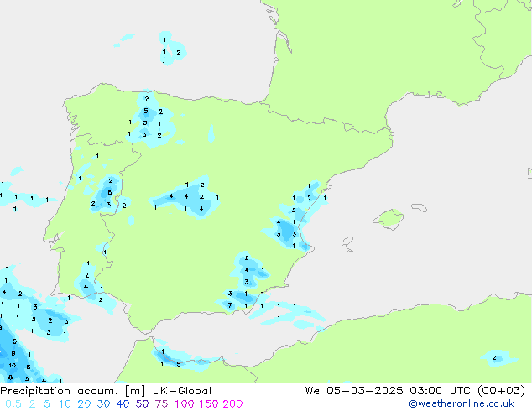532x411 pixels.
Task: Click Ibiza island outline on the map
Action: (347, 242)
